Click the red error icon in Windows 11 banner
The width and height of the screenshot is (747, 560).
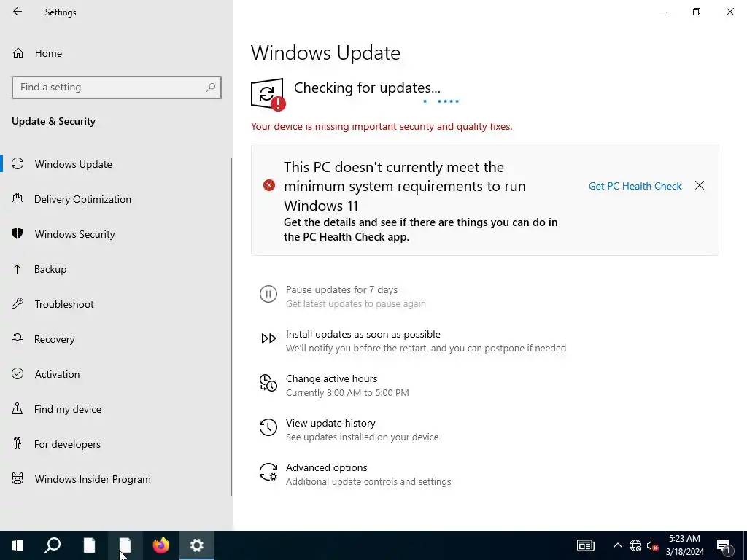(269, 185)
